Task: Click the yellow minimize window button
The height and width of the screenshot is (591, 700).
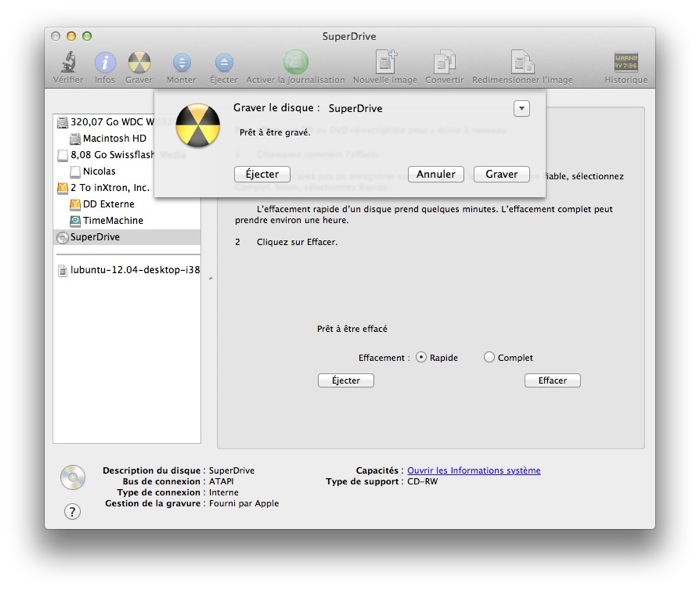Action: (x=71, y=36)
